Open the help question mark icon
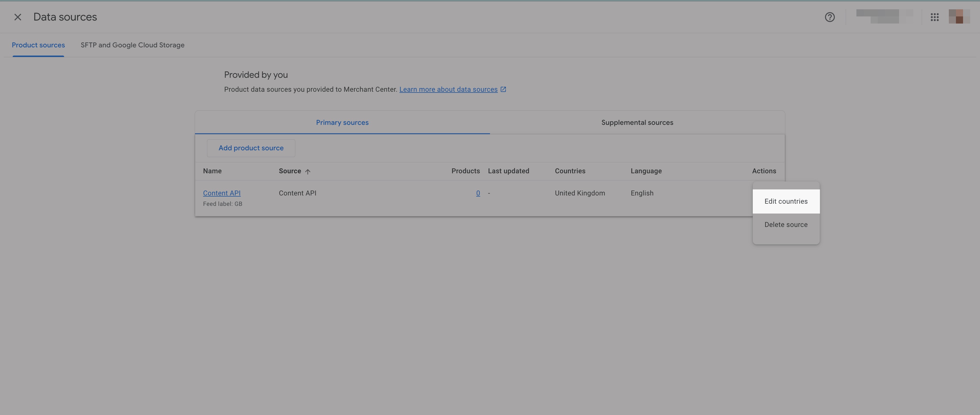 (830, 17)
